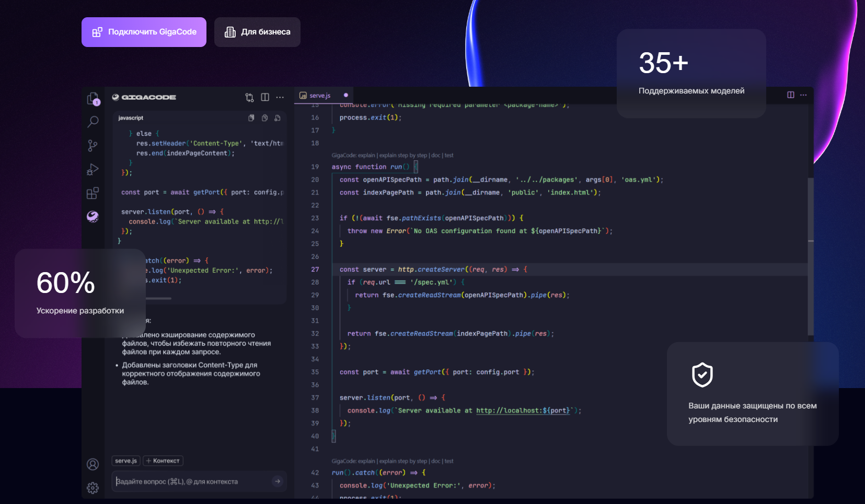
Task: Click the http://localhost:${port} link on line 38
Action: click(x=523, y=411)
